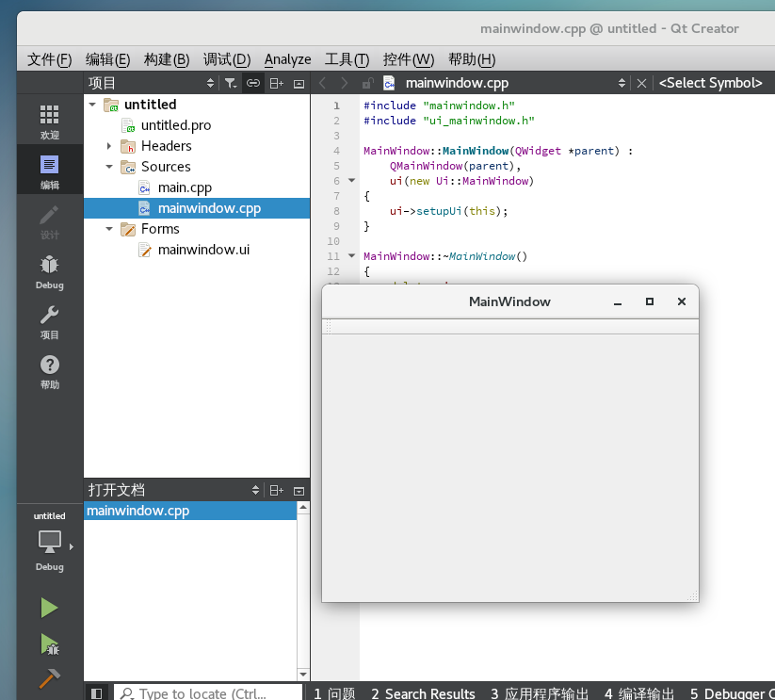Open the Select Symbol dropdown
The width and height of the screenshot is (775, 700).
(x=710, y=83)
